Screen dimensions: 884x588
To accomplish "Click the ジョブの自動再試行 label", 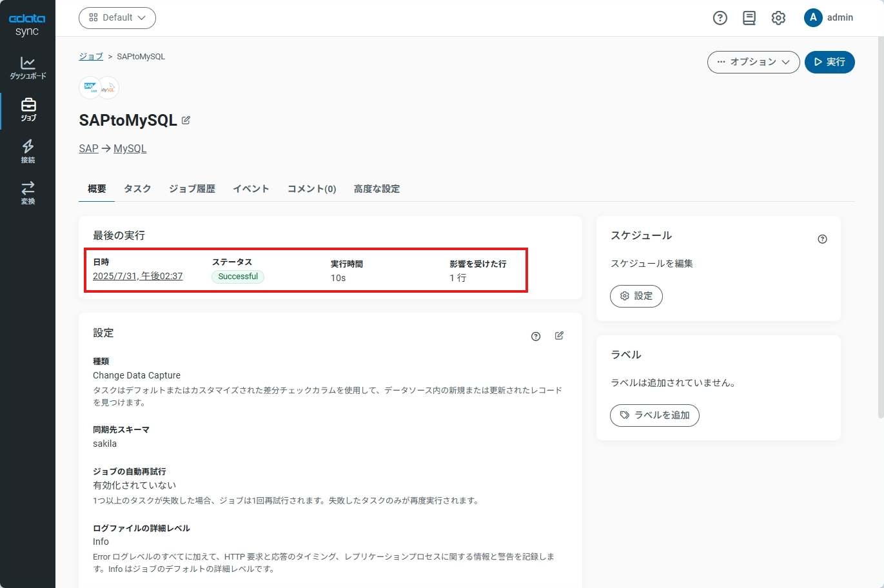I will pyautogui.click(x=130, y=471).
